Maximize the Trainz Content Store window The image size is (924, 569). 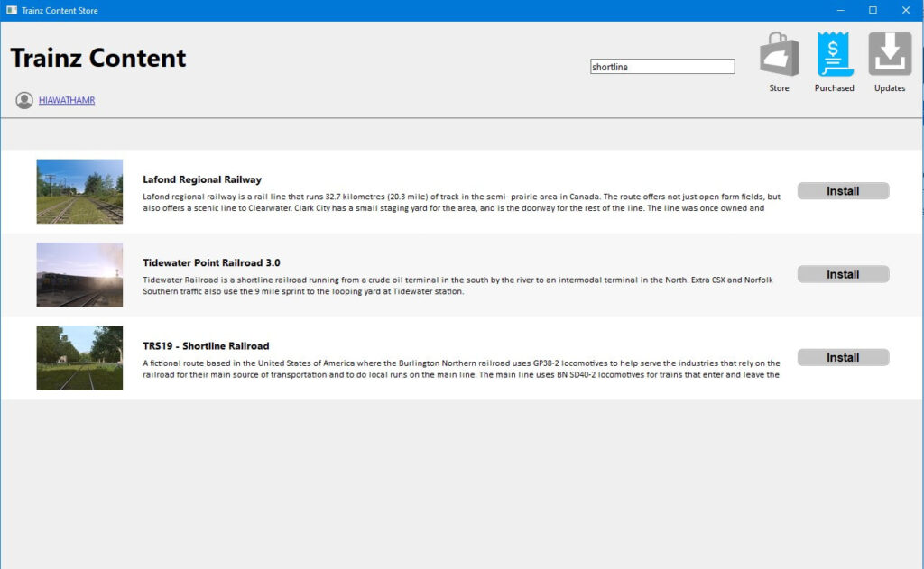(873, 10)
